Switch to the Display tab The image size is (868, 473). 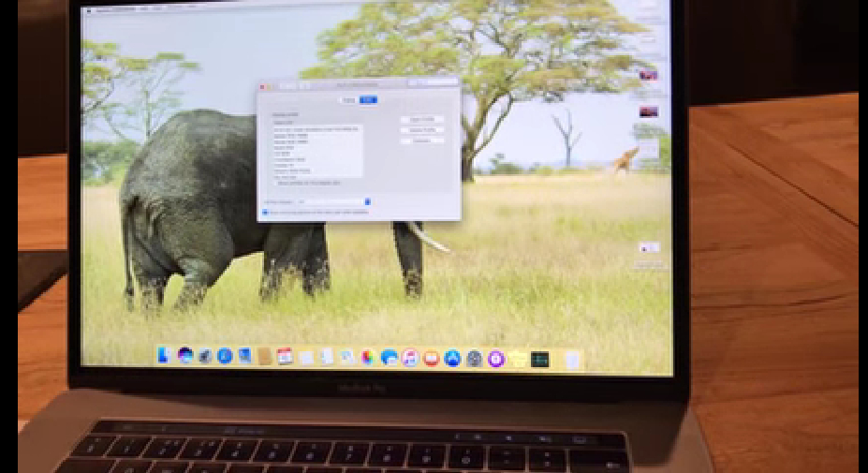[x=348, y=100]
